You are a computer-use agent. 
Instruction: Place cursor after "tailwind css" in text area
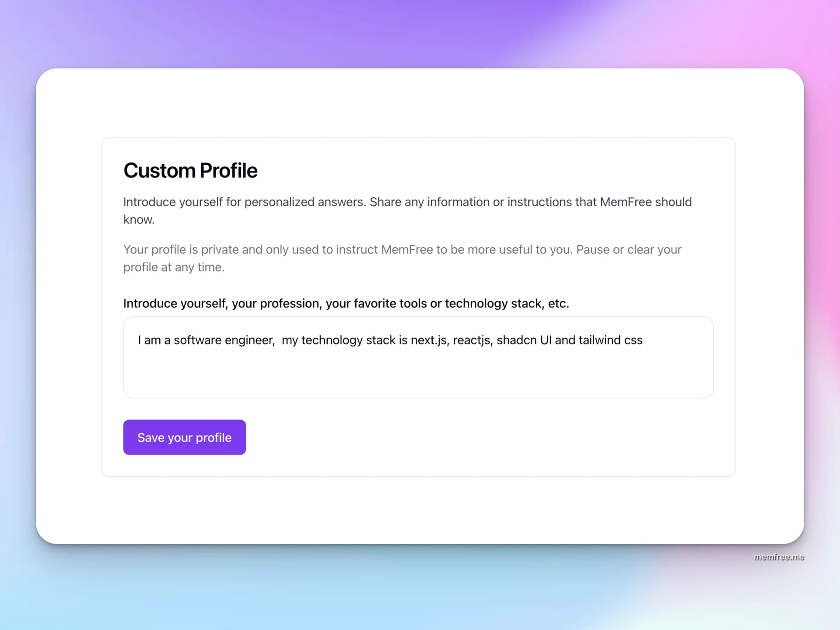(643, 340)
